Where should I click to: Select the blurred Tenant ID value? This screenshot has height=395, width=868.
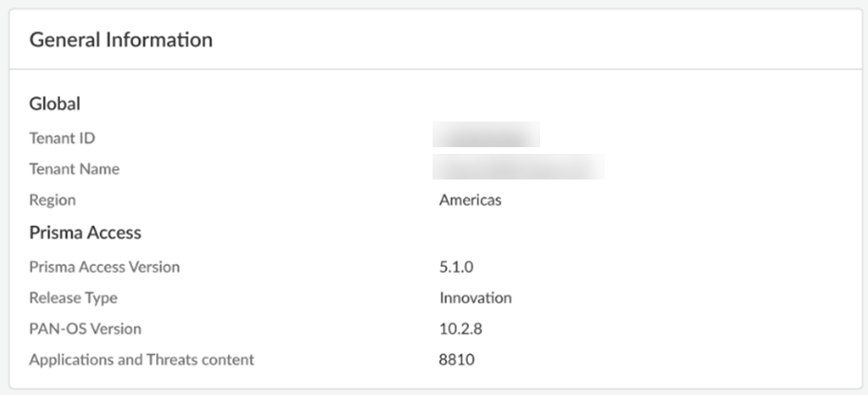[486, 135]
